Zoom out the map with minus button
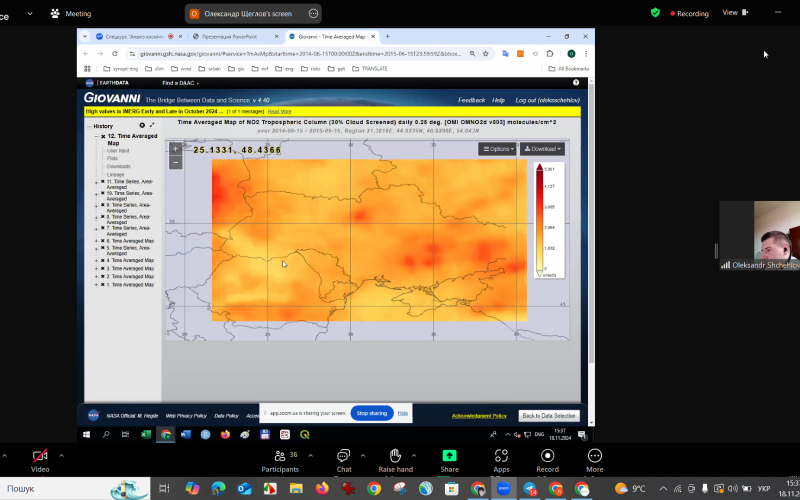 176,163
